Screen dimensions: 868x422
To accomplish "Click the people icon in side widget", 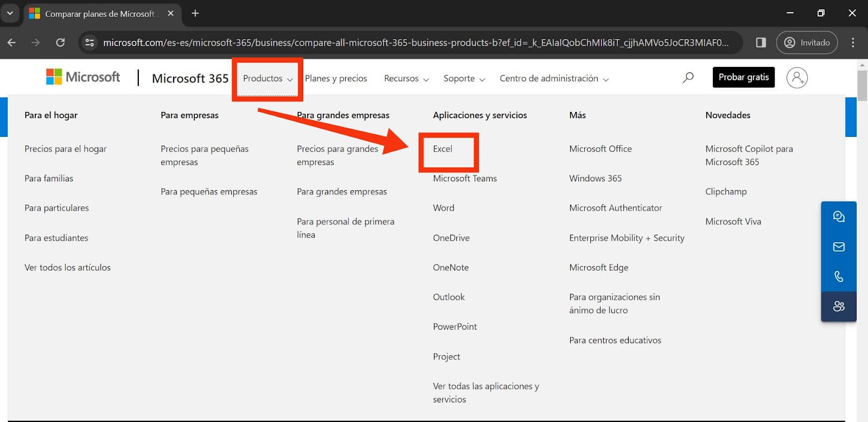I will click(x=839, y=306).
